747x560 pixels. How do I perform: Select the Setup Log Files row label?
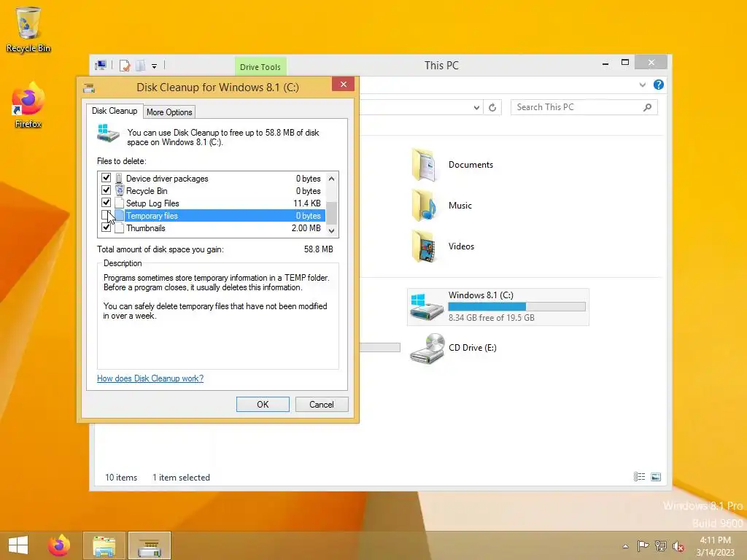[152, 203]
